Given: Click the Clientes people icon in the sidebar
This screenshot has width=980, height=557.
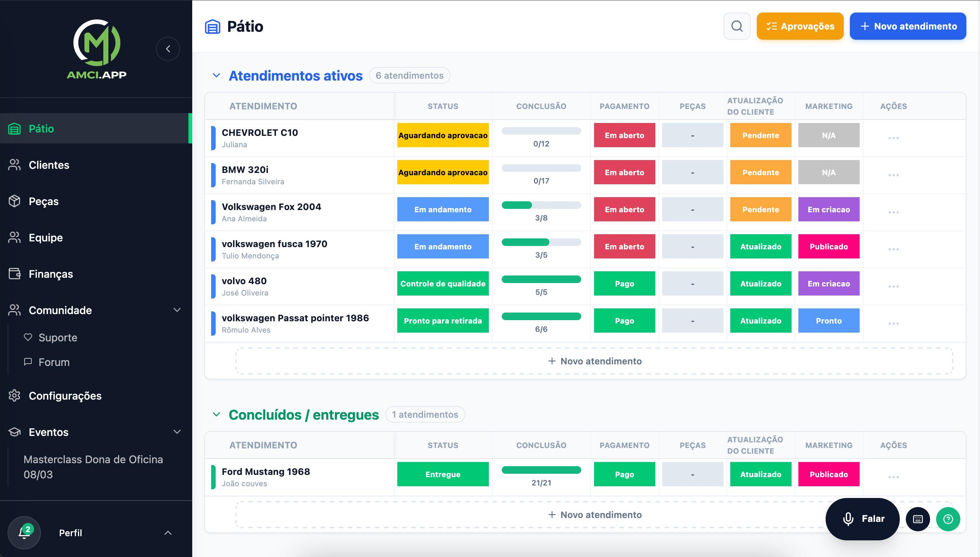Looking at the screenshot, I should 14,165.
